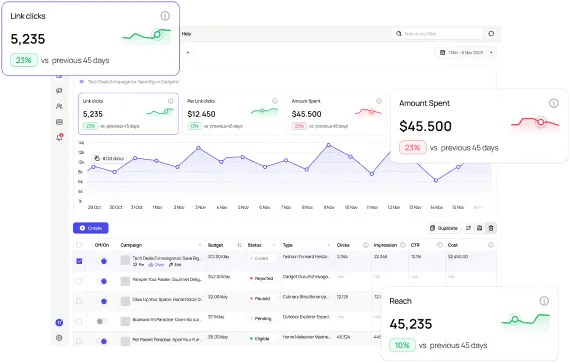This screenshot has height=363, width=570.
Task: Click info icon on large Link clicks card
Action: pyautogui.click(x=165, y=16)
